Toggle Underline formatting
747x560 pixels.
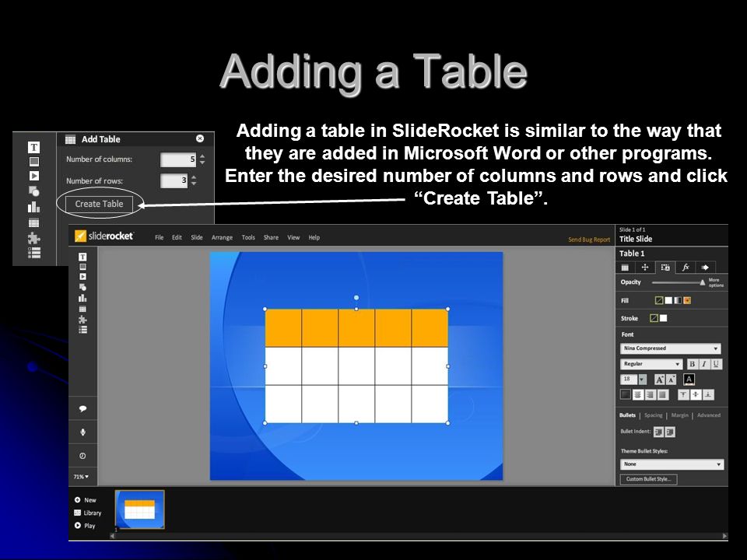point(716,364)
